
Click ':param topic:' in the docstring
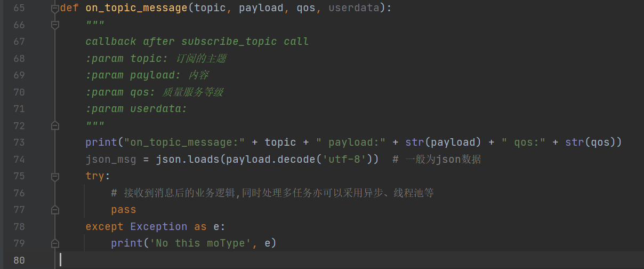tap(127, 58)
